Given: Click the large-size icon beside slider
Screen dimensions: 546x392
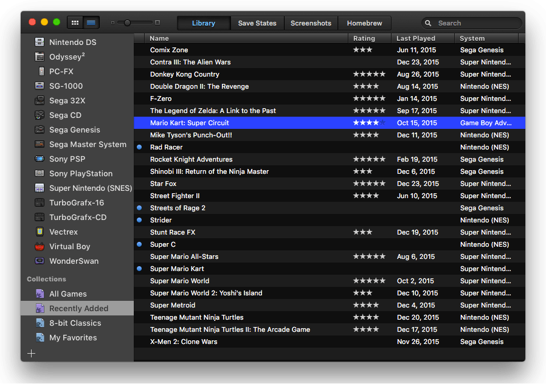Looking at the screenshot, I should tap(157, 22).
